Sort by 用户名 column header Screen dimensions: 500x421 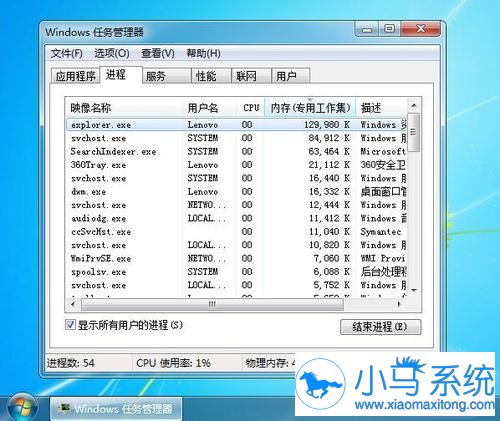(x=210, y=108)
